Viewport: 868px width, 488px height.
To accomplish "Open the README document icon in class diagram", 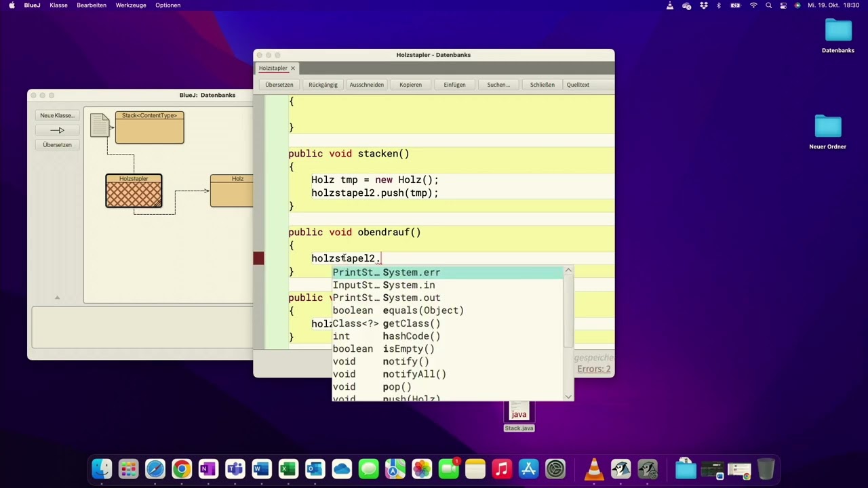I will (100, 125).
